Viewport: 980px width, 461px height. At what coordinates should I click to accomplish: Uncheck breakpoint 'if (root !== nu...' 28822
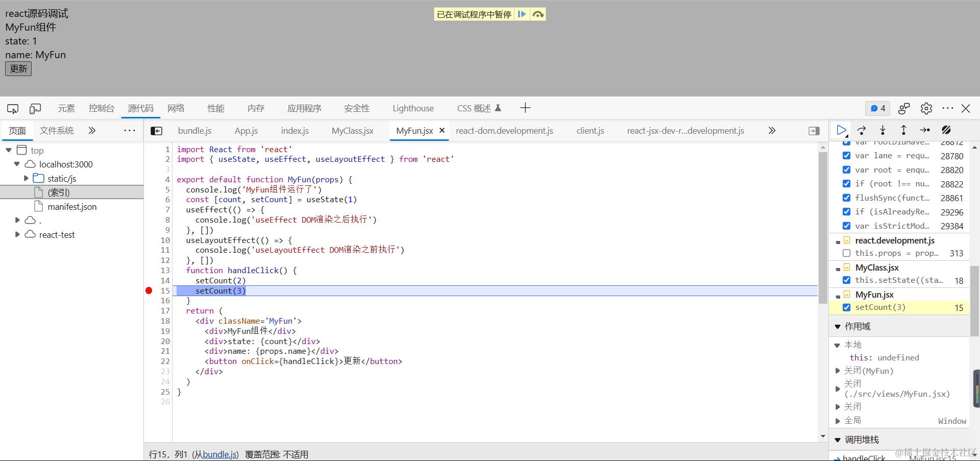tap(846, 184)
